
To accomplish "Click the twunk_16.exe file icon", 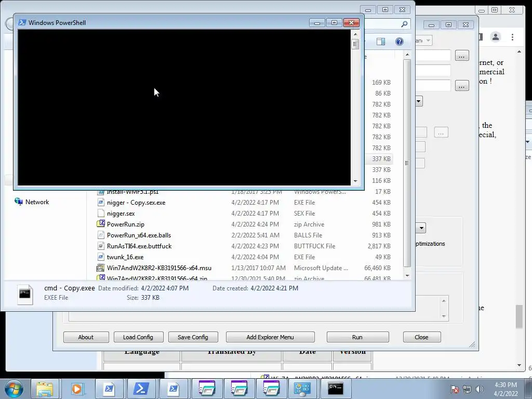I will point(101,257).
